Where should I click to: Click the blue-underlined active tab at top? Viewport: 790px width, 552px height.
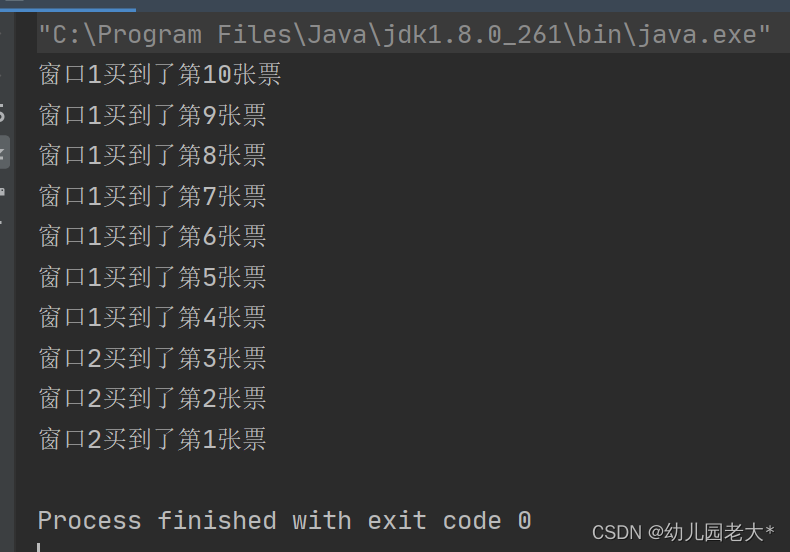coord(68,5)
